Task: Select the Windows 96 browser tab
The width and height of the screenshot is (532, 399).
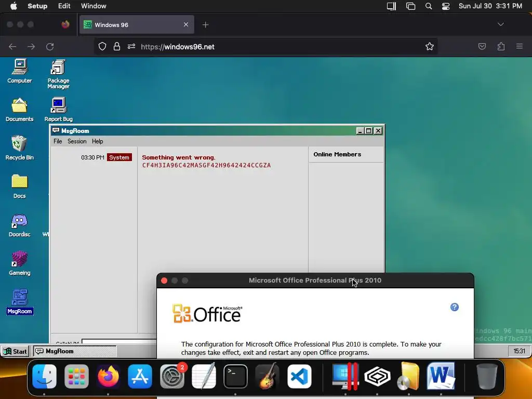Action: click(x=137, y=25)
